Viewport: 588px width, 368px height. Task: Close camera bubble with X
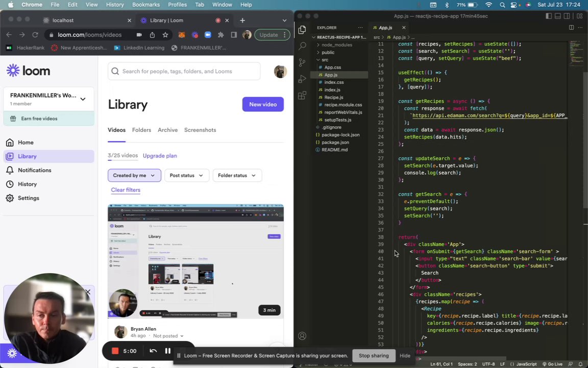(88, 292)
